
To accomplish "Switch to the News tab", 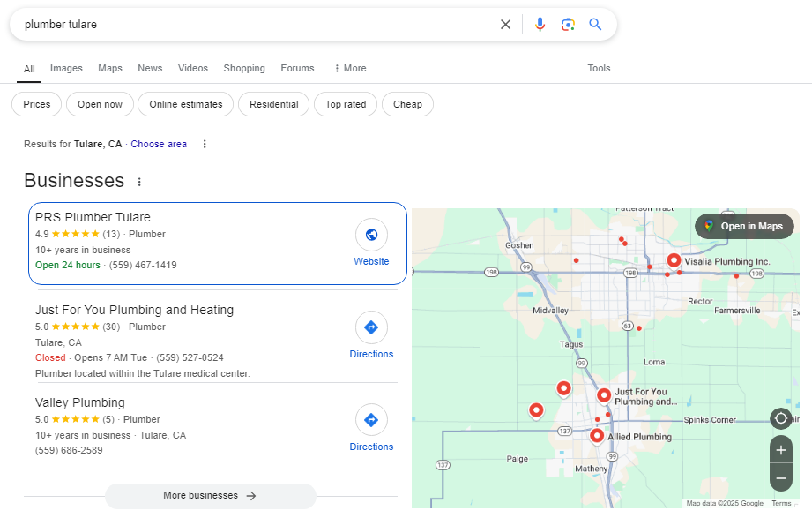I will pos(150,68).
